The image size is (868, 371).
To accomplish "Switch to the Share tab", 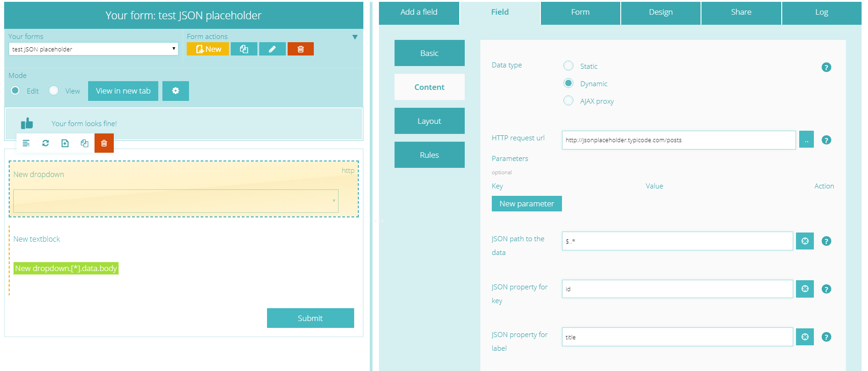I will 741,12.
